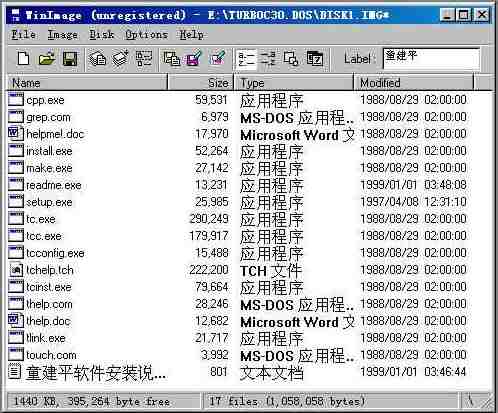The width and height of the screenshot is (498, 413).
Task: Select the file install.exe
Action: pos(49,151)
